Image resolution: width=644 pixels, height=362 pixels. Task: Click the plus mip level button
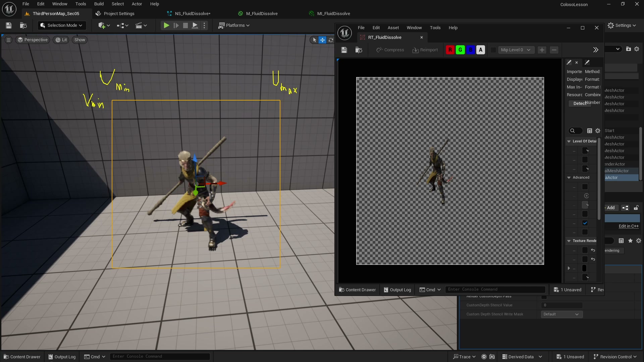542,50
